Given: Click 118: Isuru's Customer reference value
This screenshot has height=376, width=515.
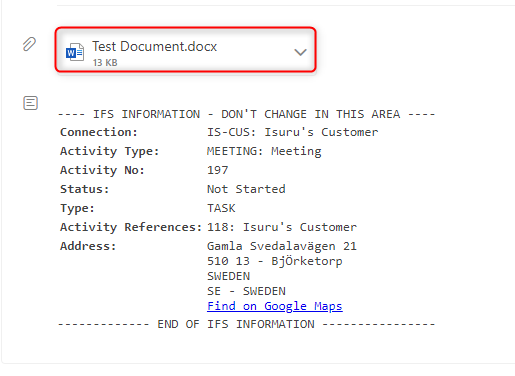Looking at the screenshot, I should click(x=282, y=227).
